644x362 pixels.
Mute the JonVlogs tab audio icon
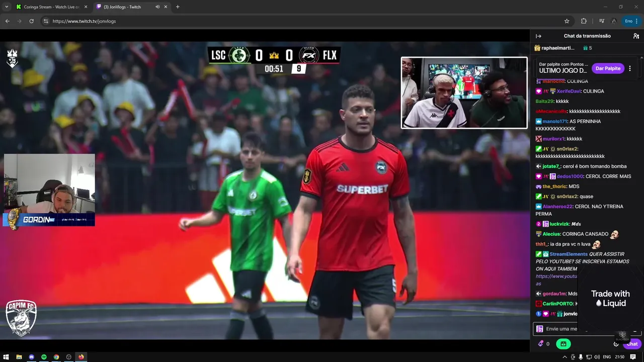pyautogui.click(x=157, y=7)
